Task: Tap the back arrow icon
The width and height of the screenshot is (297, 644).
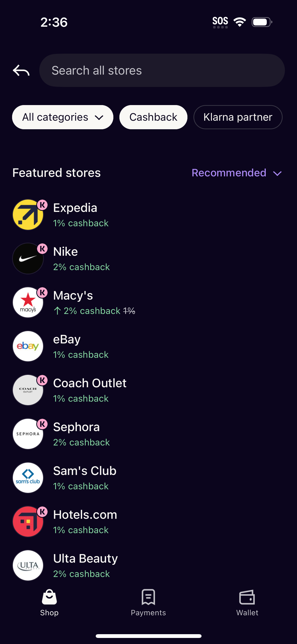Action: [21, 70]
